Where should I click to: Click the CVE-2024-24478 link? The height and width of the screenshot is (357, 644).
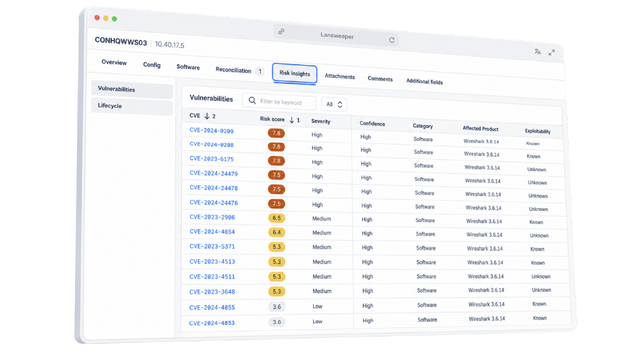coord(213,188)
